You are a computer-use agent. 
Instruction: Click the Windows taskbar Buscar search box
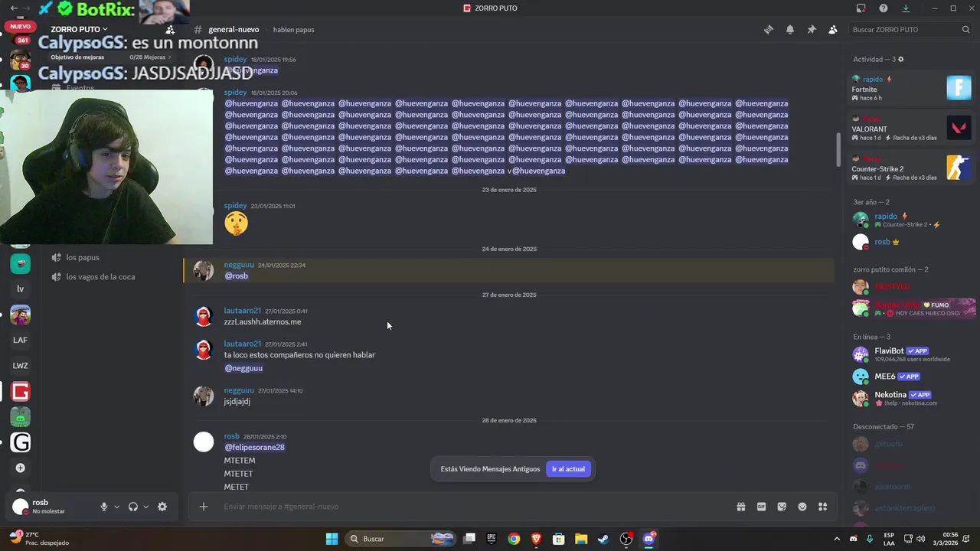(x=400, y=539)
